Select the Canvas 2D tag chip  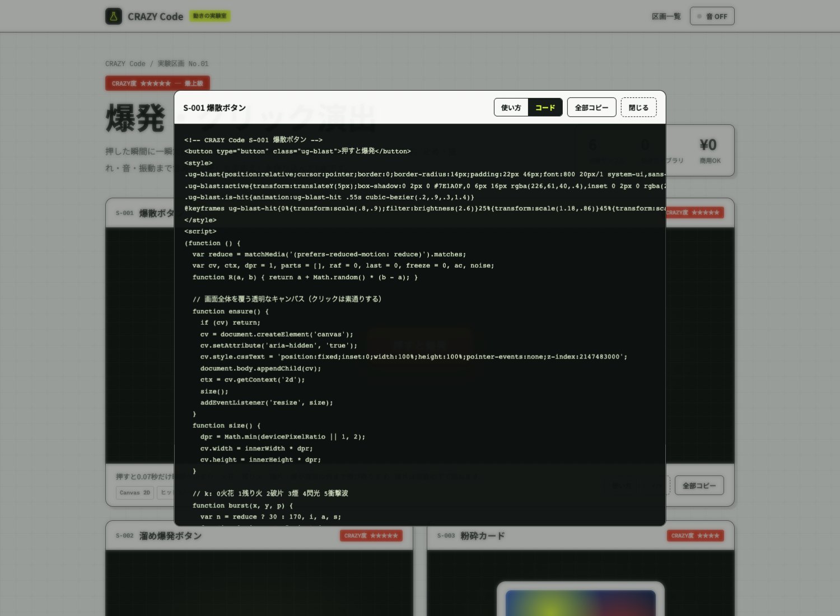point(135,493)
